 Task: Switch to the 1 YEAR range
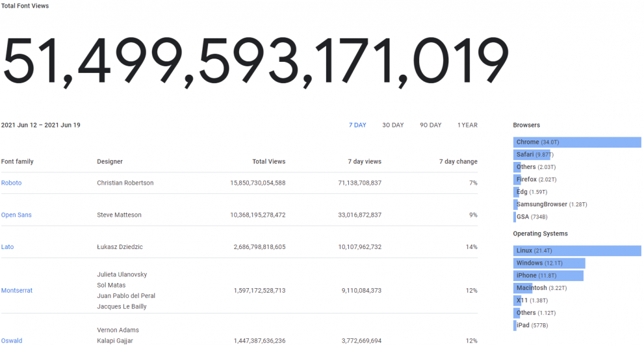point(467,125)
